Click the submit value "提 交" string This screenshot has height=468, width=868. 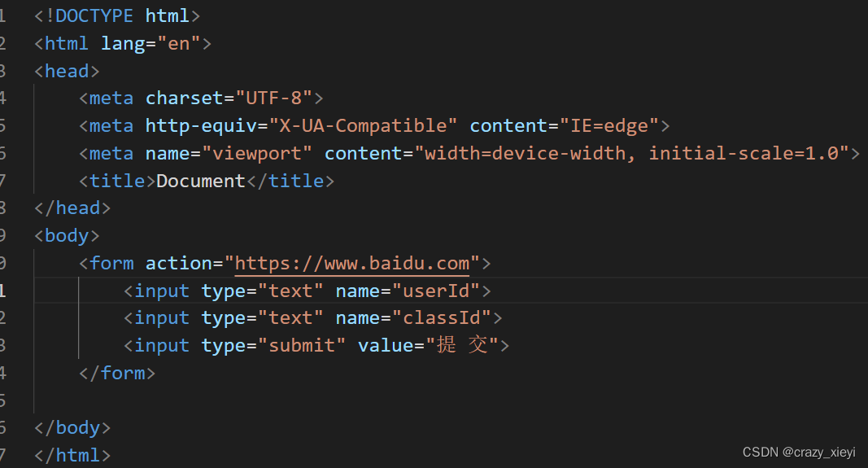coord(462,345)
